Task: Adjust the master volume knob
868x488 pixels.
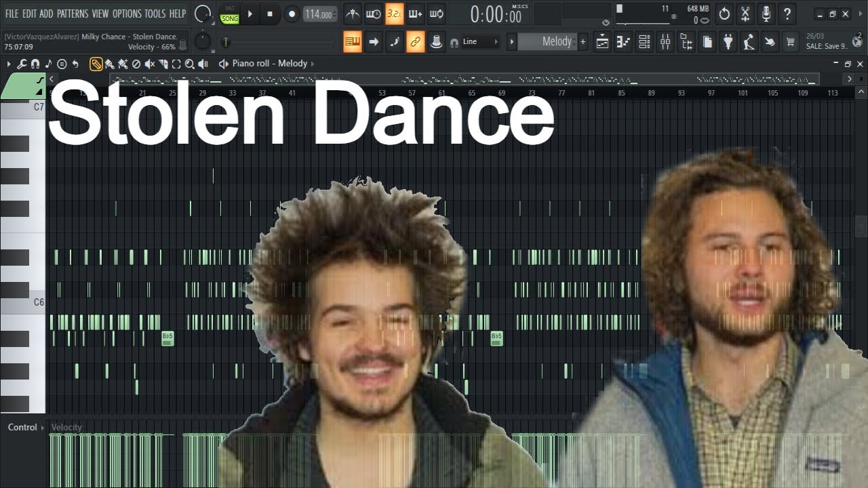Action: click(203, 14)
